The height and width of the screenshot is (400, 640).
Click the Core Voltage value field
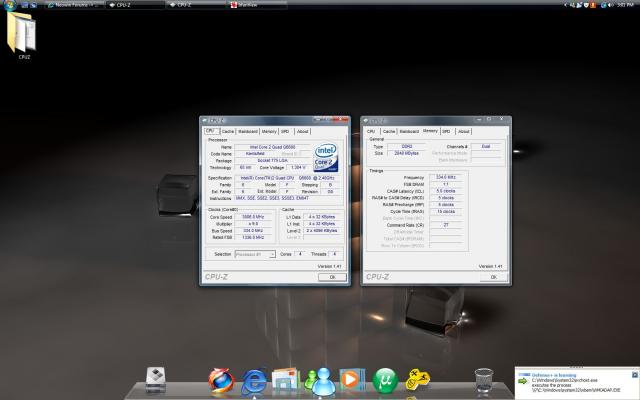coord(298,168)
